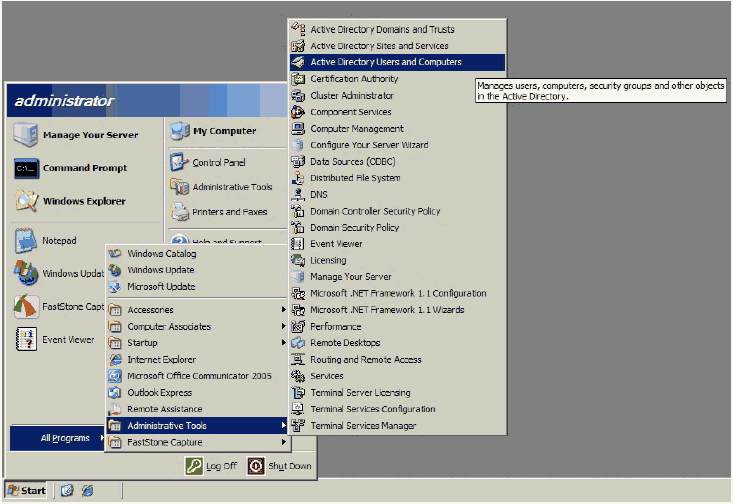Click the Command Prompt icon in Start menu
Viewport: 733px width, 504px height.
(x=26, y=168)
